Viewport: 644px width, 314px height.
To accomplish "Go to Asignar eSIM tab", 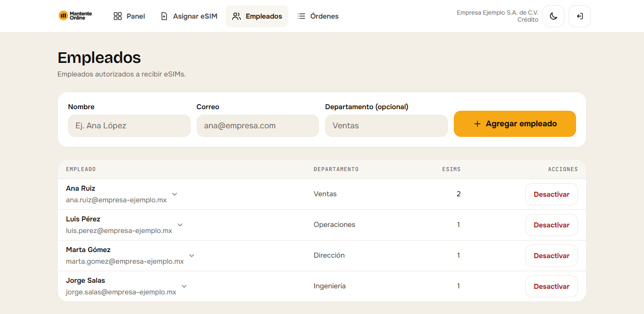I will tap(189, 16).
